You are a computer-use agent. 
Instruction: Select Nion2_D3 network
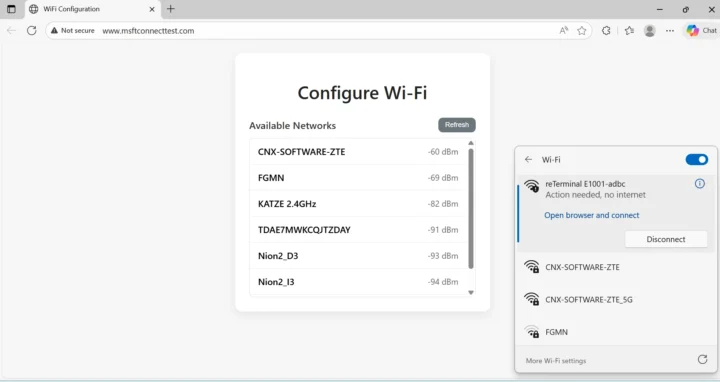coord(358,256)
